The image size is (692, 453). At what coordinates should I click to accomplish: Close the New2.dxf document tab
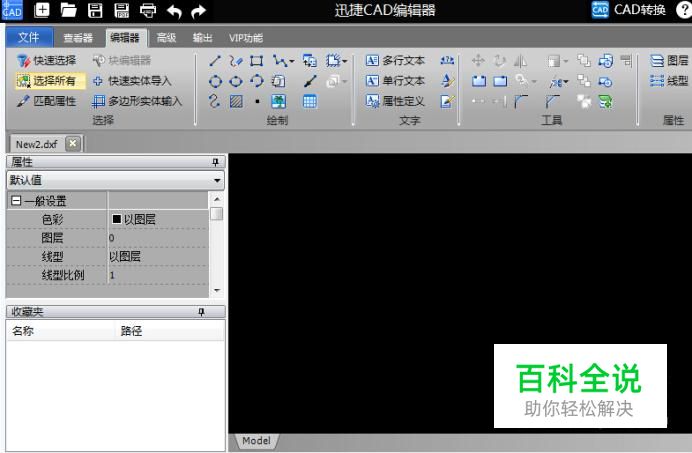pos(73,143)
